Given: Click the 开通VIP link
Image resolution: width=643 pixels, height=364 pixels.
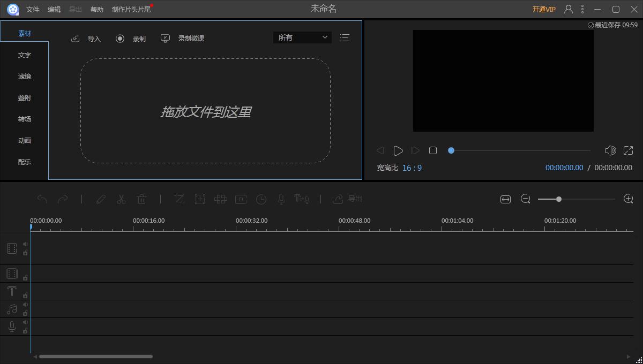Looking at the screenshot, I should coord(542,9).
